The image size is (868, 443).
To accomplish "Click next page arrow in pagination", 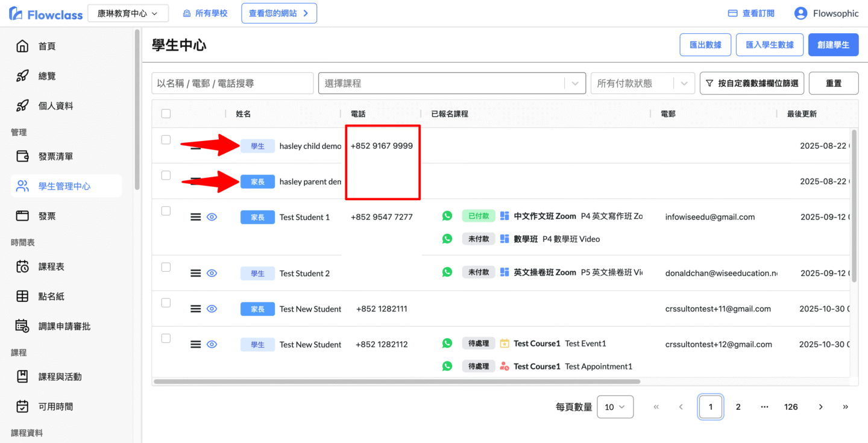I will (820, 407).
